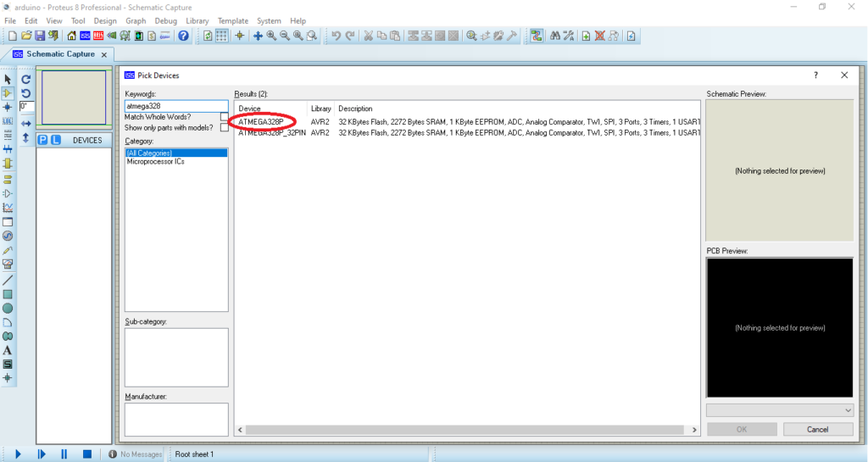
Task: Open the Library menu
Action: tap(197, 20)
